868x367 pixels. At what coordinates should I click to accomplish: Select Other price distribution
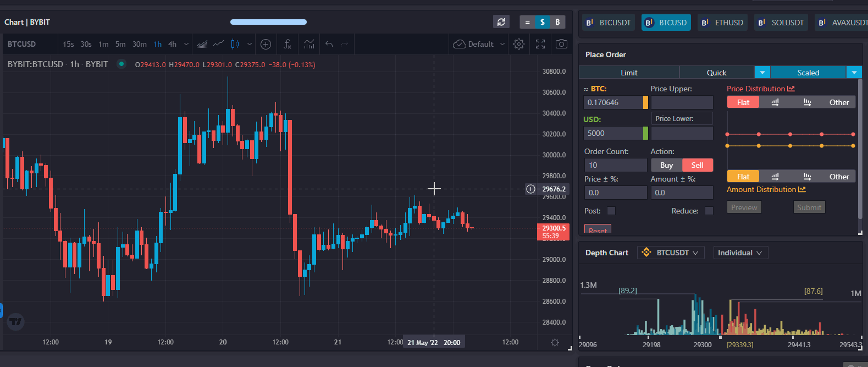tap(839, 102)
